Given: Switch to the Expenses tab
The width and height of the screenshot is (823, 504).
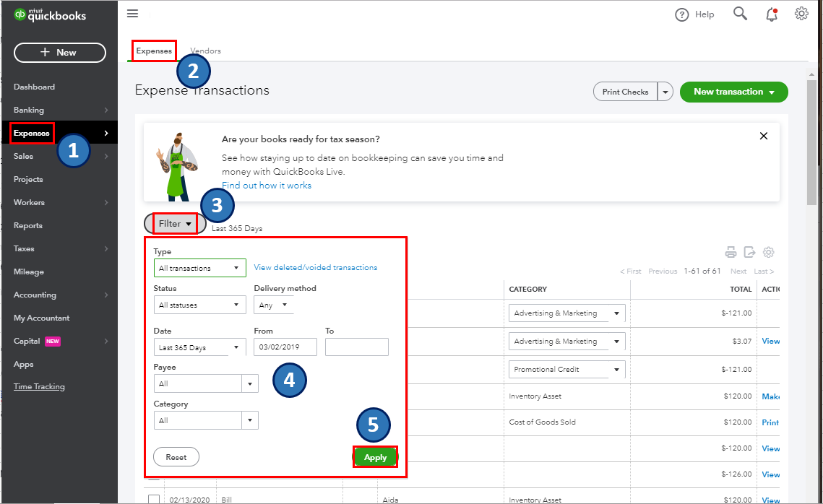Looking at the screenshot, I should click(x=154, y=51).
